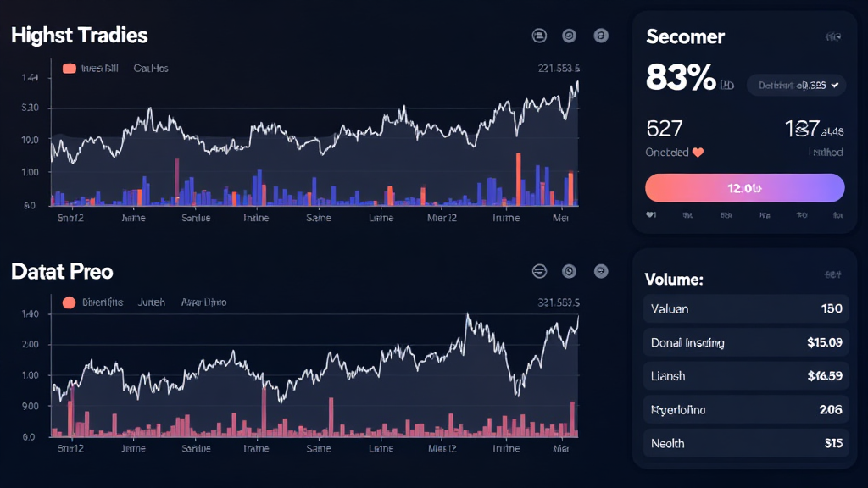
Task: Open the rightmost circle icon near Highst Tradies
Action: [601, 35]
